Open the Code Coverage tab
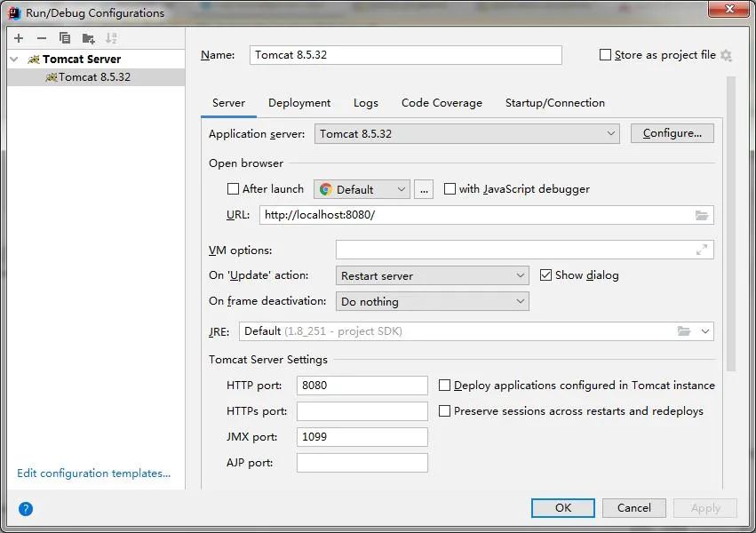 tap(442, 103)
